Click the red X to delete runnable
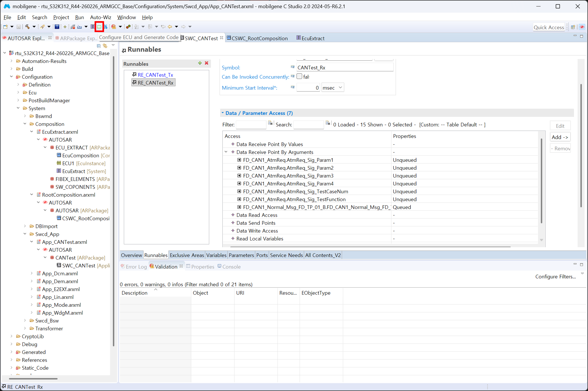The width and height of the screenshot is (588, 391). coord(207,63)
